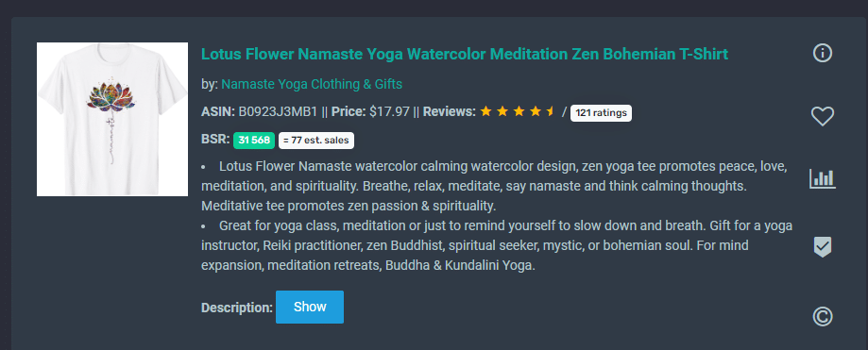Click the Reviews label
Viewport: 868px width, 350px height.
[x=450, y=111]
